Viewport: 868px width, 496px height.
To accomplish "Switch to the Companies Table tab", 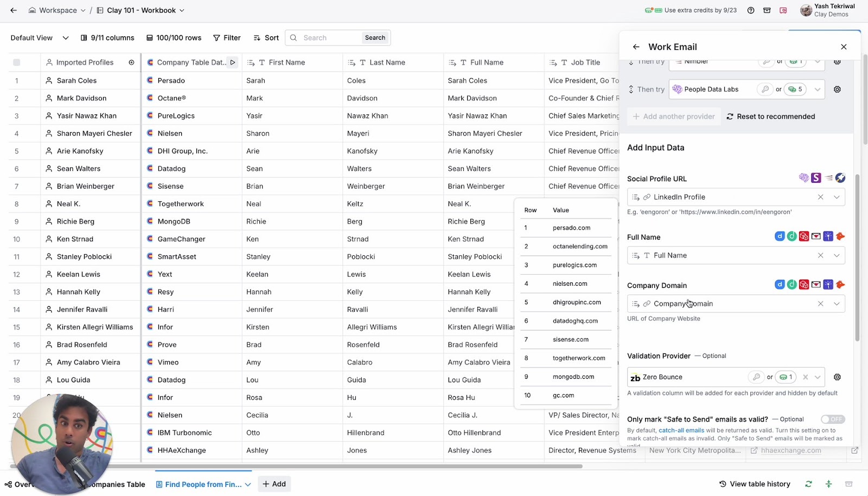I will point(117,485).
